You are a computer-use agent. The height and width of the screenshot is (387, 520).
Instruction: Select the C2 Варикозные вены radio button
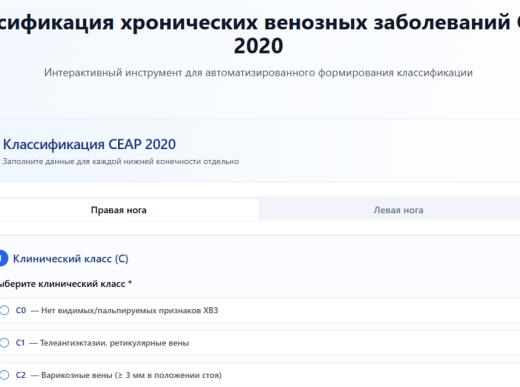4,375
